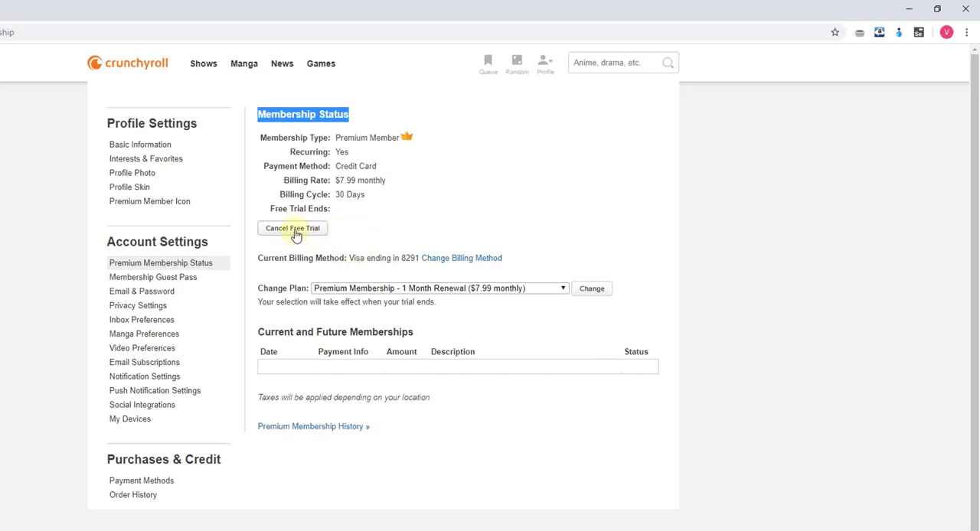This screenshot has height=531, width=980.
Task: Bookmark page with the star icon
Action: [x=835, y=32]
